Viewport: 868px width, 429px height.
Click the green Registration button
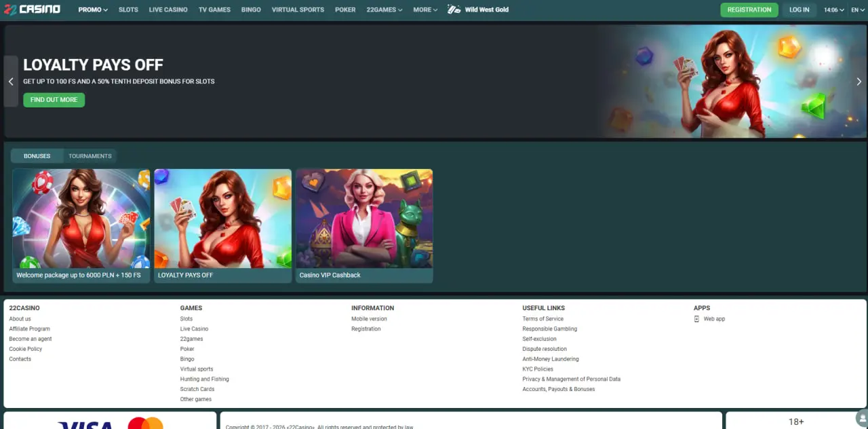[749, 10]
